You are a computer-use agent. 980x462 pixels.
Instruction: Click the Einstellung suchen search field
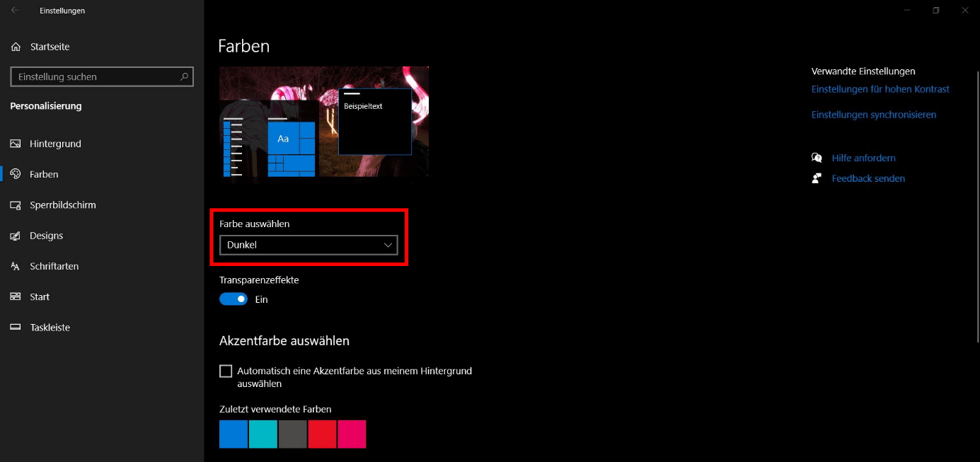click(x=102, y=76)
